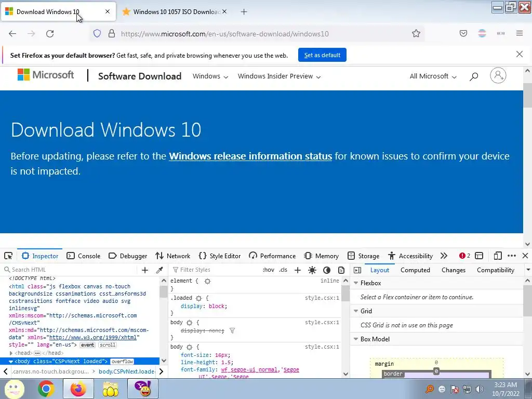Image resolution: width=532 pixels, height=399 pixels.
Task: Toggle the three-pane inspector sidebar
Action: point(357,270)
